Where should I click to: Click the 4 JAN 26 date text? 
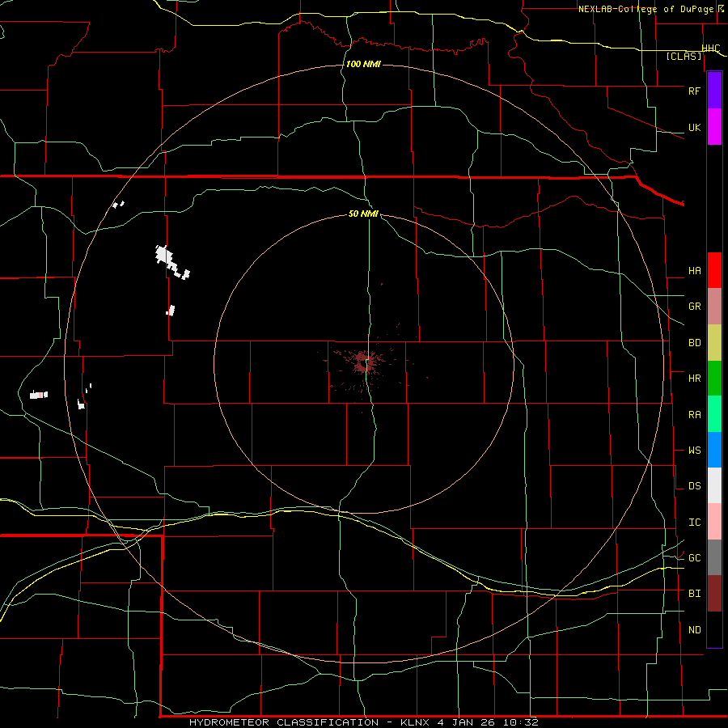click(465, 722)
